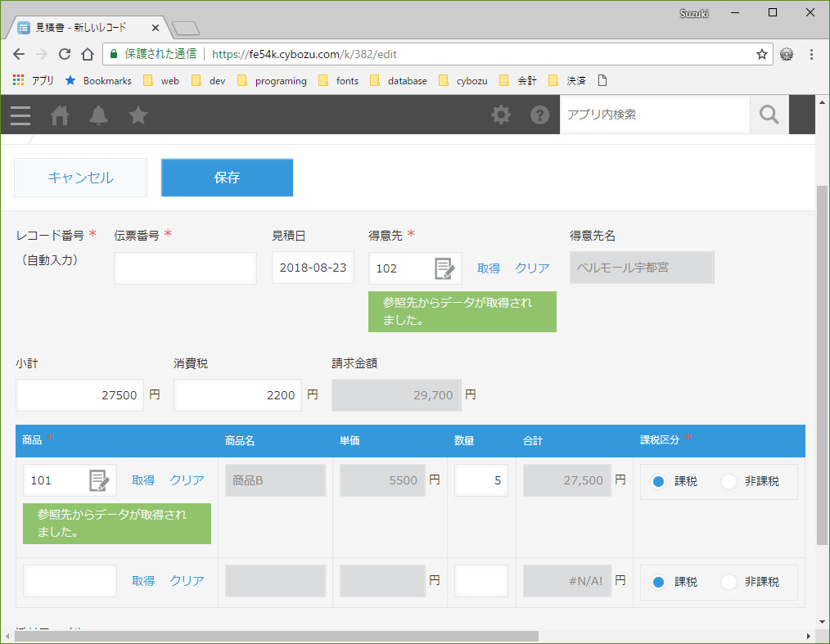Close the 見積書 browser tab
The image size is (830, 644).
point(155,28)
